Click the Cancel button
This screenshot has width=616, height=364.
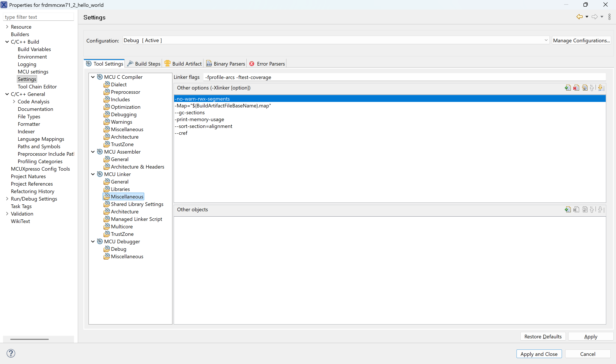pos(588,354)
